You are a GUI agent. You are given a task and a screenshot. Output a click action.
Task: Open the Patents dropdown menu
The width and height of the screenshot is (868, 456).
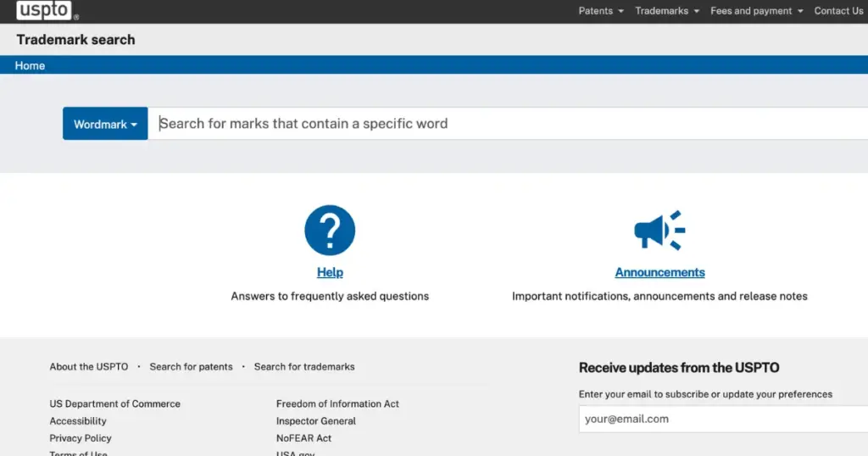coord(601,11)
